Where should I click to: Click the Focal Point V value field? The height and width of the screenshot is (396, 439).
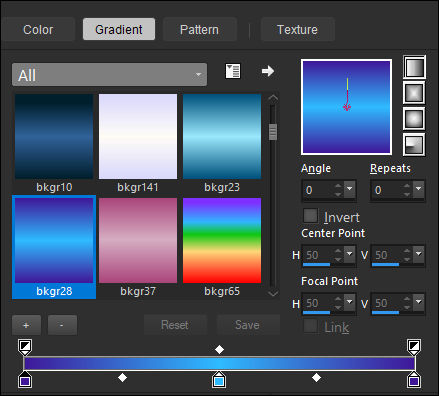click(x=387, y=303)
